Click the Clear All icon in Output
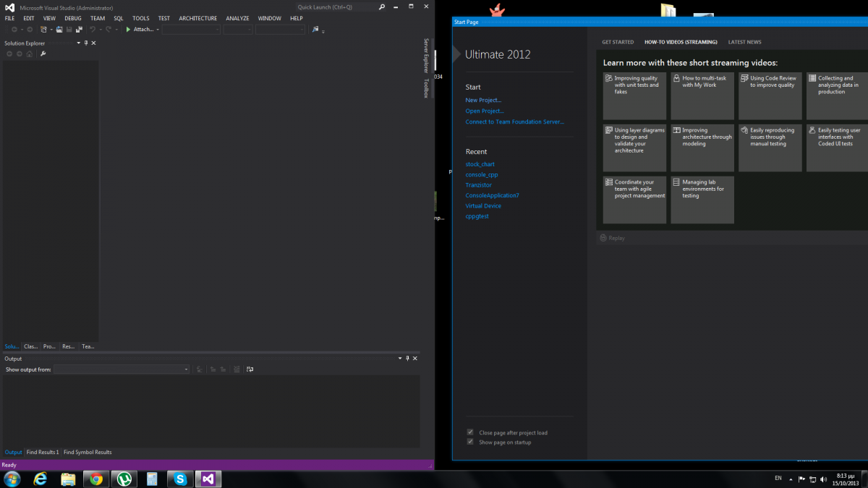Screen dimensions: 868x488 (237, 369)
